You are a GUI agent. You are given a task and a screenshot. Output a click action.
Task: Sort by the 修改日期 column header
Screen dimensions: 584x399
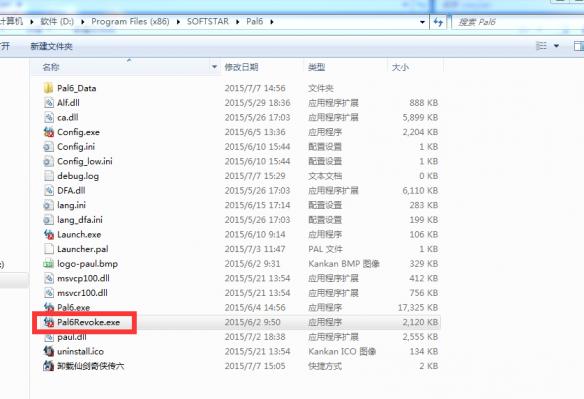pos(241,67)
